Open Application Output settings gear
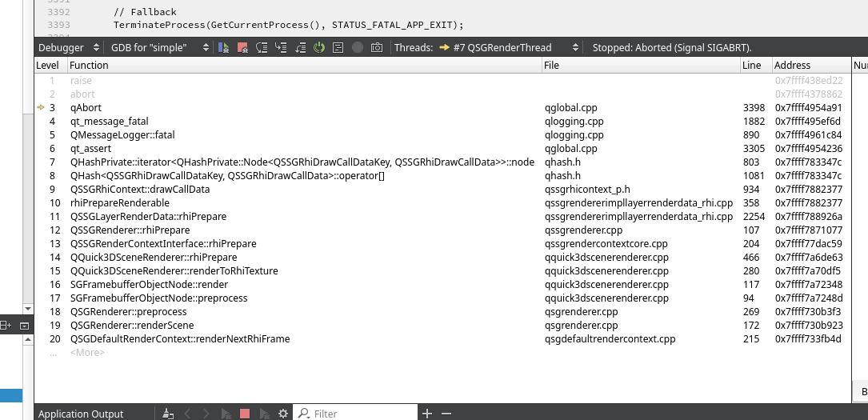The image size is (868, 420). click(x=282, y=414)
